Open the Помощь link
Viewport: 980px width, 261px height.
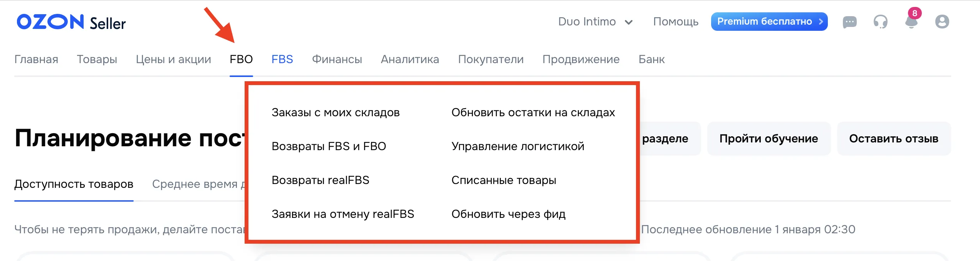[675, 22]
